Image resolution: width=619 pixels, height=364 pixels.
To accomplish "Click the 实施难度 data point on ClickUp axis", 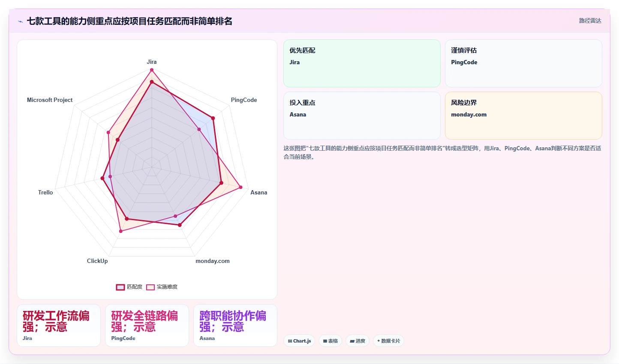I will (121, 231).
